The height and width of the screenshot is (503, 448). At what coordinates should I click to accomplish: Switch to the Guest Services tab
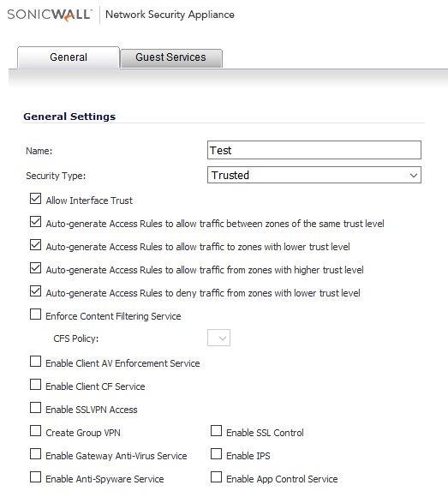[x=171, y=57]
